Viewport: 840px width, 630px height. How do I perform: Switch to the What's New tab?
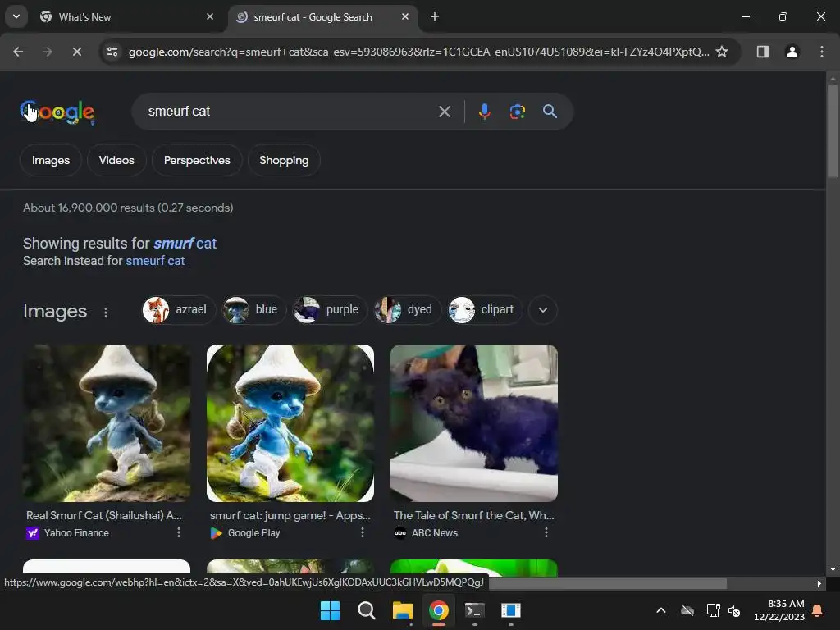[x=127, y=16]
